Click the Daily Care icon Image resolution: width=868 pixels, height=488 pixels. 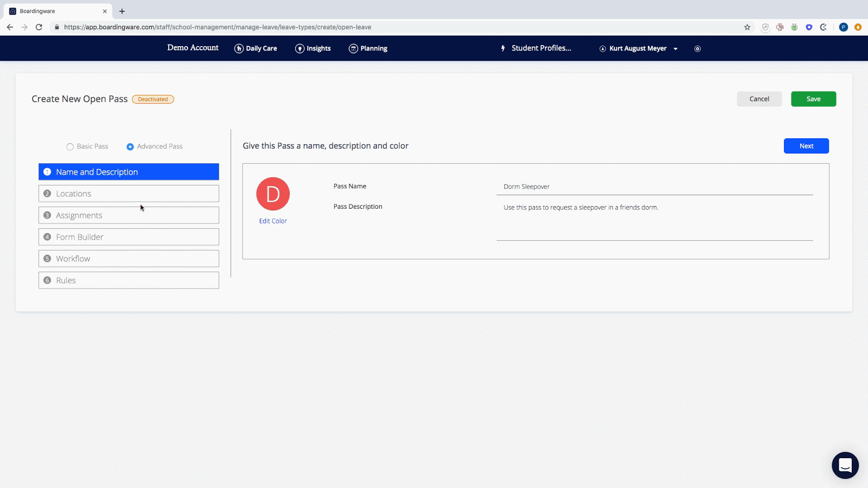239,49
